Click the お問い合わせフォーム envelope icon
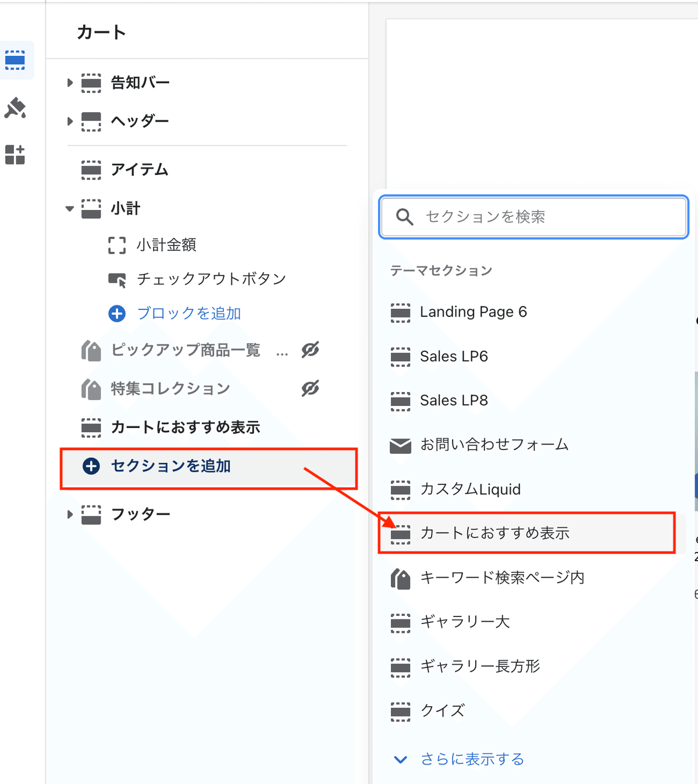Viewport: 698px width, 784px height. (400, 446)
